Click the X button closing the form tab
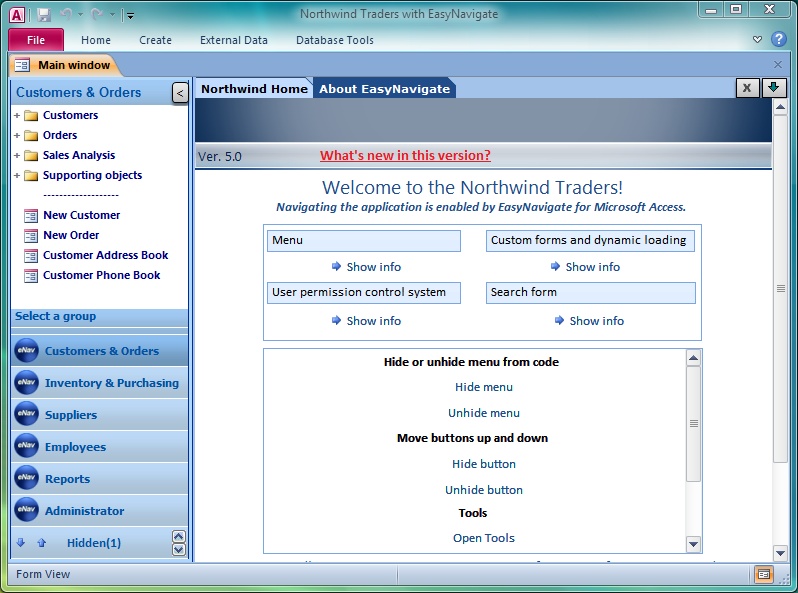The image size is (798, 593). pos(747,88)
